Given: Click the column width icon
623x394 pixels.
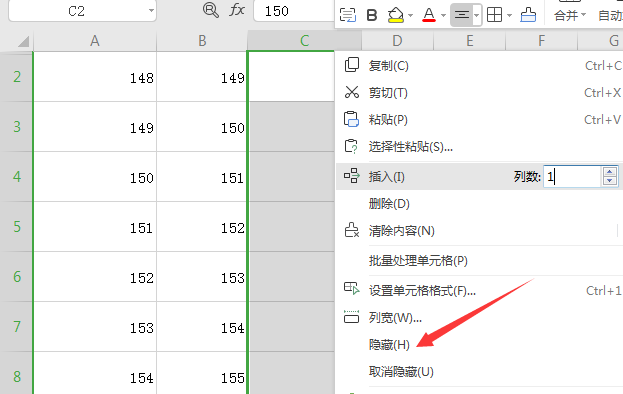Looking at the screenshot, I should tap(352, 317).
